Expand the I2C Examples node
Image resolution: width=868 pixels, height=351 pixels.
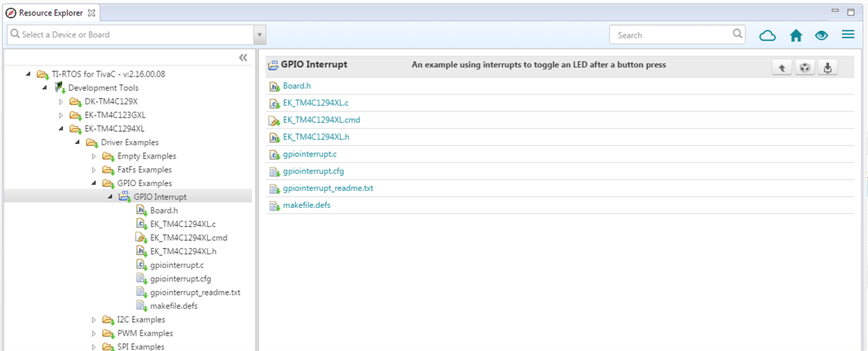point(93,319)
